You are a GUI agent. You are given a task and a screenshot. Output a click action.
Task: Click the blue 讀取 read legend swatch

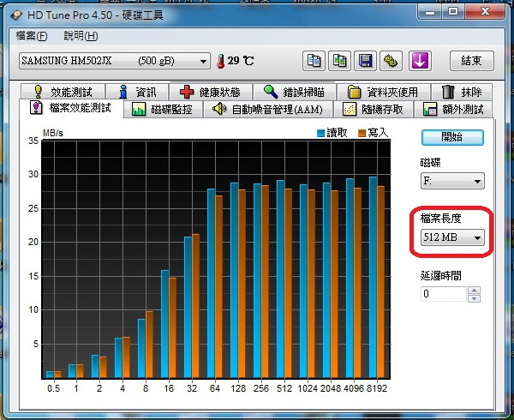[320, 133]
